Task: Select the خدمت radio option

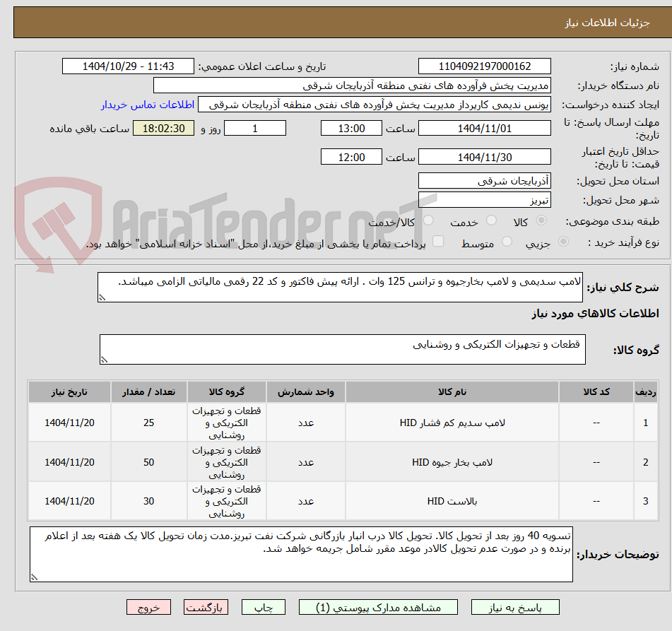Action: click(491, 220)
